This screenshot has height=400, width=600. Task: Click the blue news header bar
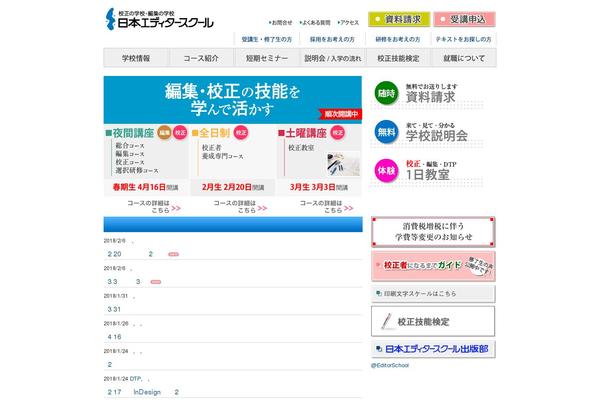pos(233,224)
